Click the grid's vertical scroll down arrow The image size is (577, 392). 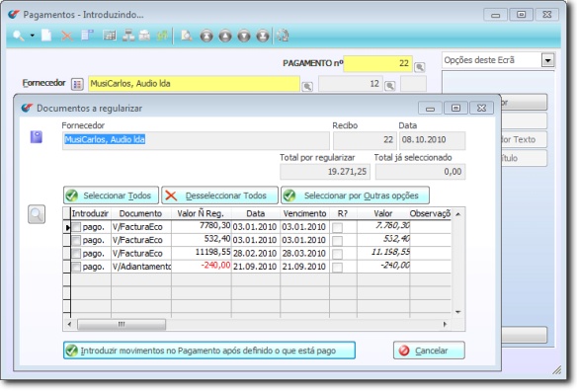458,312
